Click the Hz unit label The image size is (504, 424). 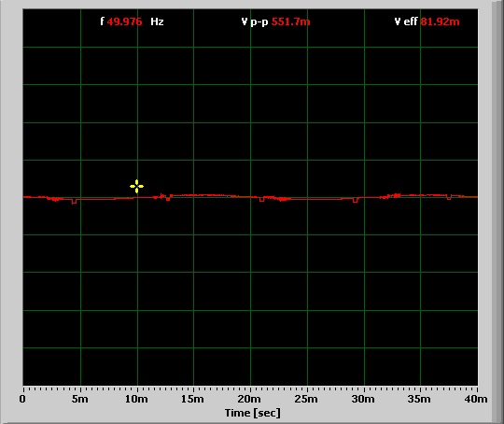point(157,21)
